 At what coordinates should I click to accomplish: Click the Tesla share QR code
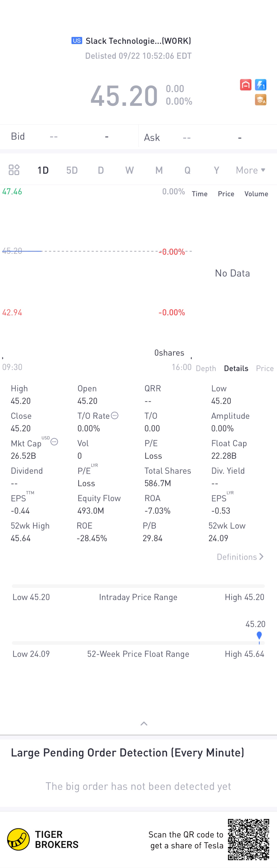coord(248,839)
